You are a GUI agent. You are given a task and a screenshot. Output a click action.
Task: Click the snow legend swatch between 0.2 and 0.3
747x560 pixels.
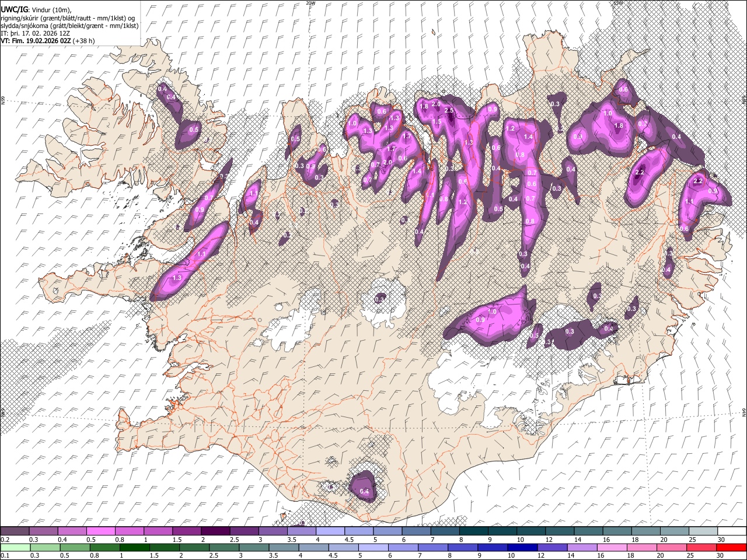15,531
